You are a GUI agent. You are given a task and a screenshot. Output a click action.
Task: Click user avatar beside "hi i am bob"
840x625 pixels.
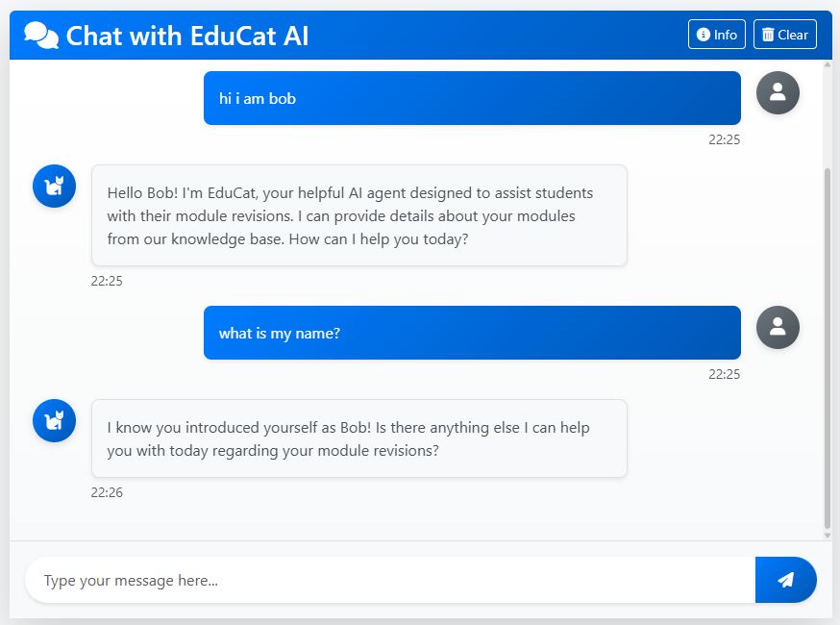[x=778, y=92]
